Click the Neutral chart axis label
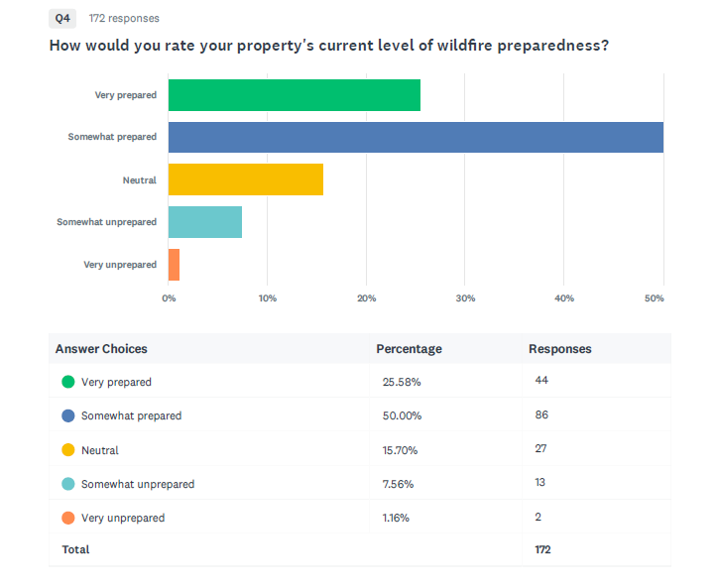717x588 pixels. coord(140,180)
